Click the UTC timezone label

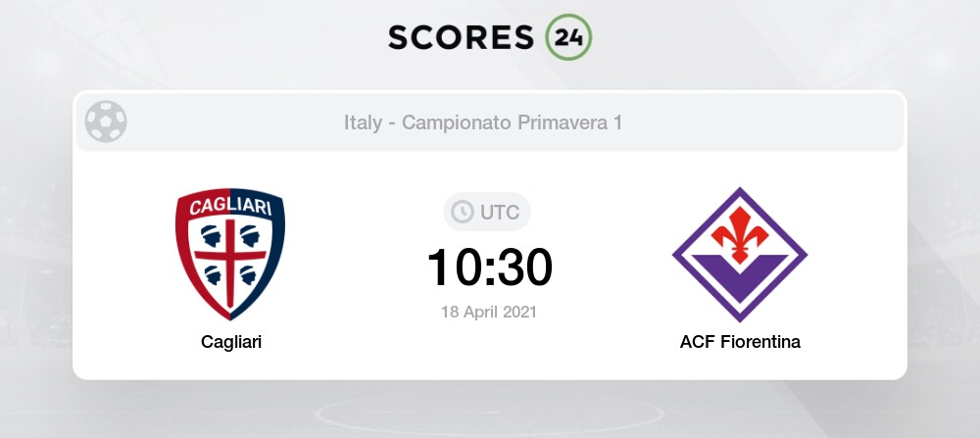click(x=501, y=212)
